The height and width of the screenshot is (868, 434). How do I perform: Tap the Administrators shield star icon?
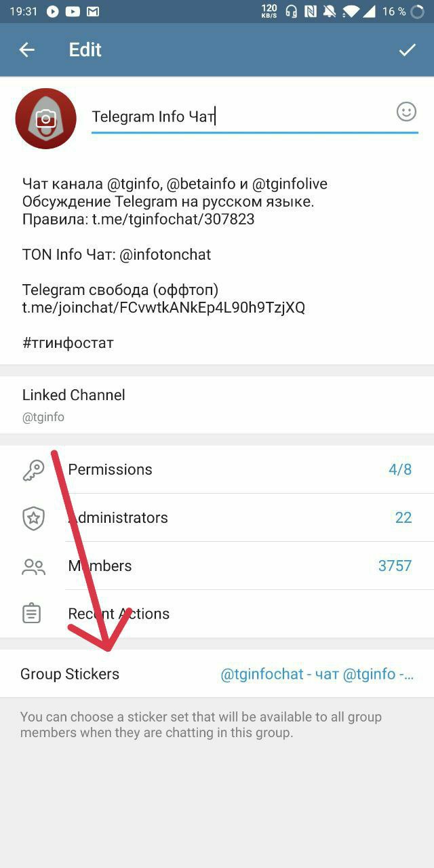[33, 518]
